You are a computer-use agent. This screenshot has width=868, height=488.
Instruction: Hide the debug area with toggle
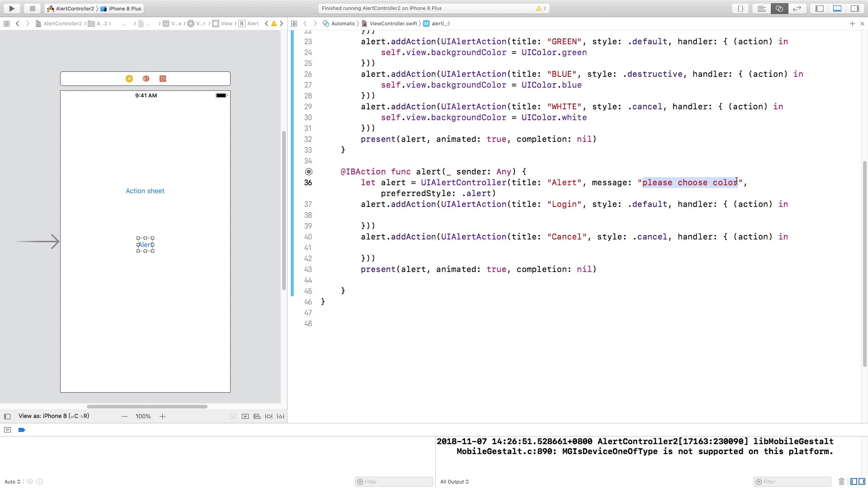point(7,430)
